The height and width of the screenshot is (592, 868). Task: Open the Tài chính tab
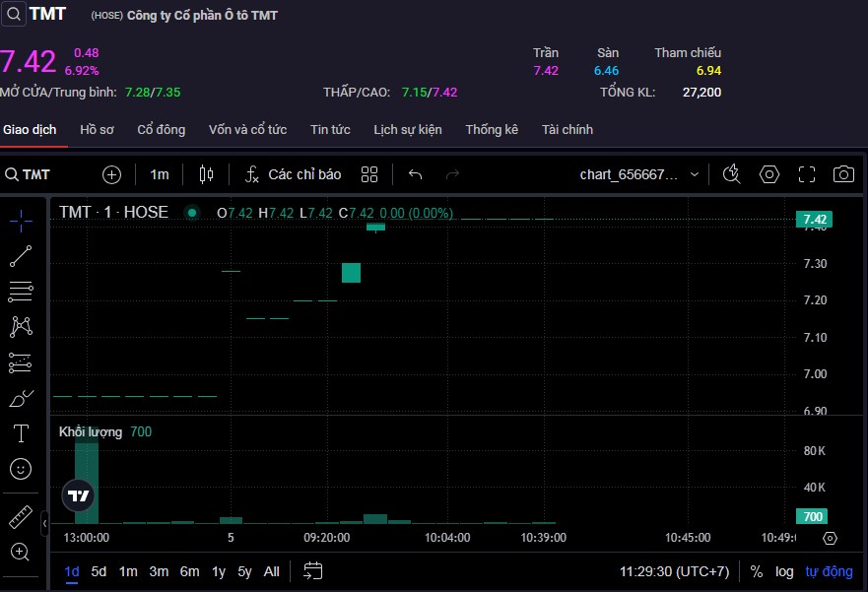point(568,129)
